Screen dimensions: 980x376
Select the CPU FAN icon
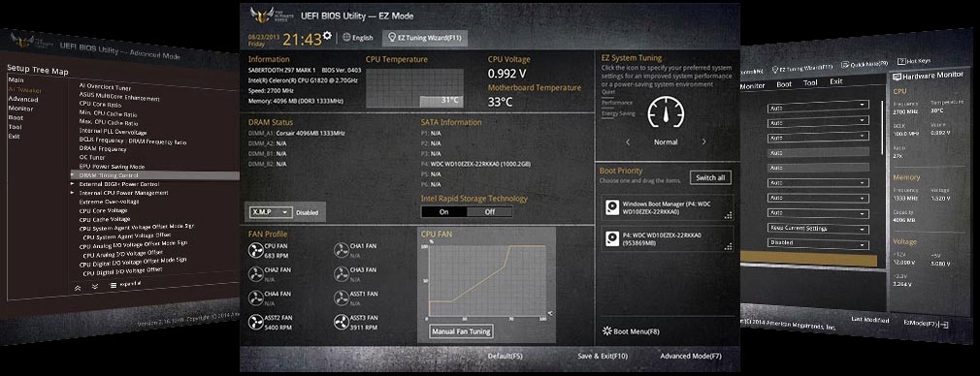pyautogui.click(x=256, y=250)
